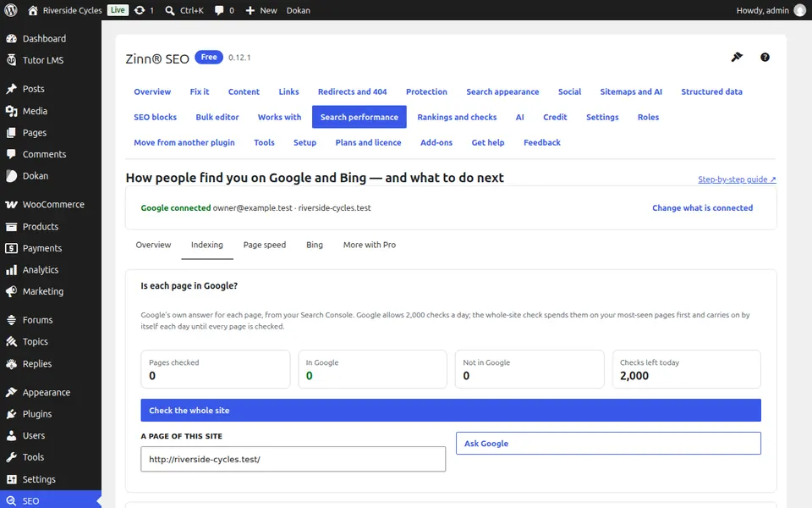The image size is (812, 508).
Task: Select the Structured data tab
Action: pos(711,91)
